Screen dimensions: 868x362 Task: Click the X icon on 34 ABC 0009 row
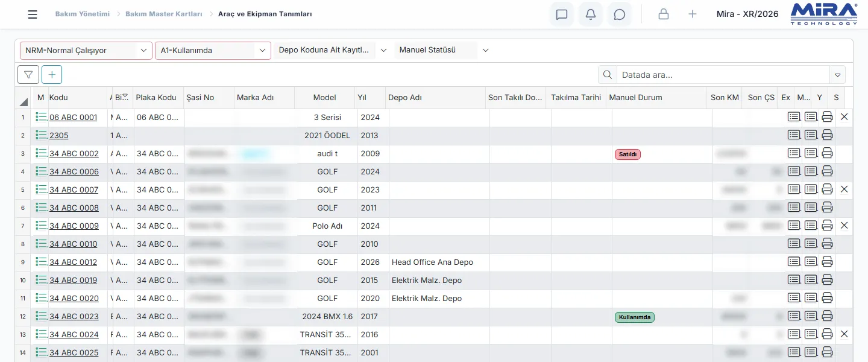pos(844,226)
